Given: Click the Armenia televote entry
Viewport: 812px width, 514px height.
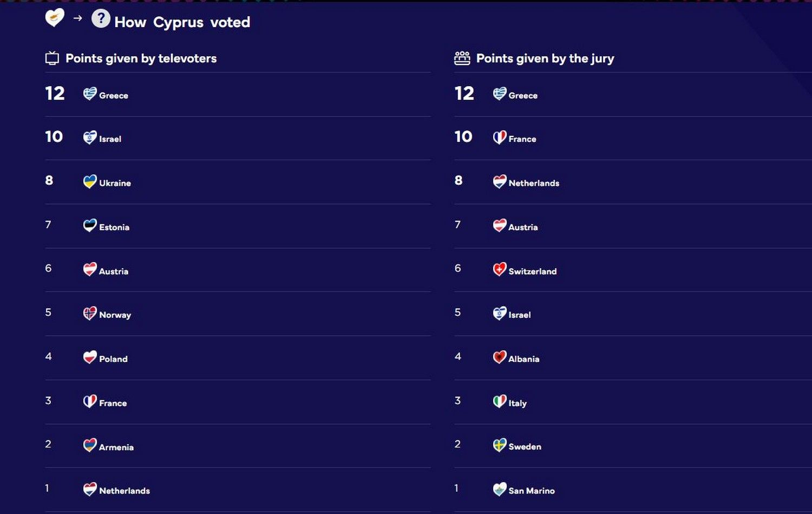Looking at the screenshot, I should 116,447.
